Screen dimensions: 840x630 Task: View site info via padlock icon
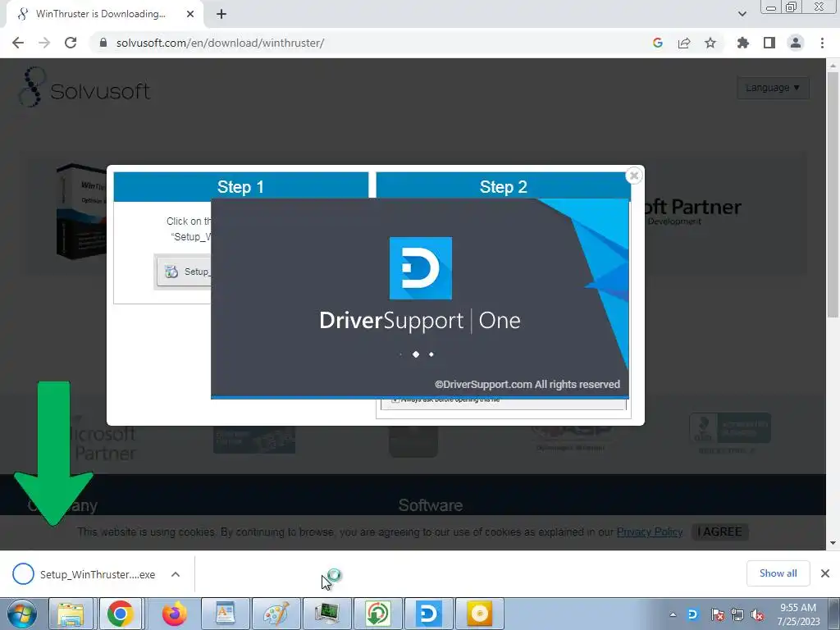103,43
